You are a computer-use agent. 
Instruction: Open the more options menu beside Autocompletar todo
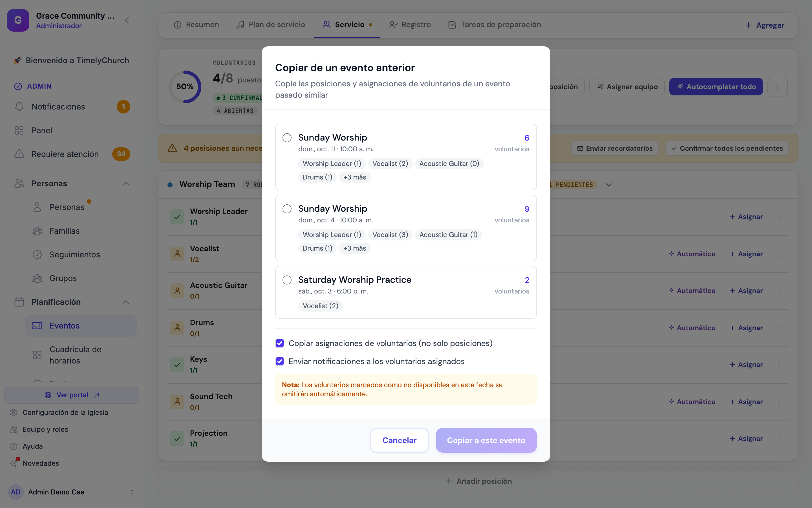pos(777,87)
